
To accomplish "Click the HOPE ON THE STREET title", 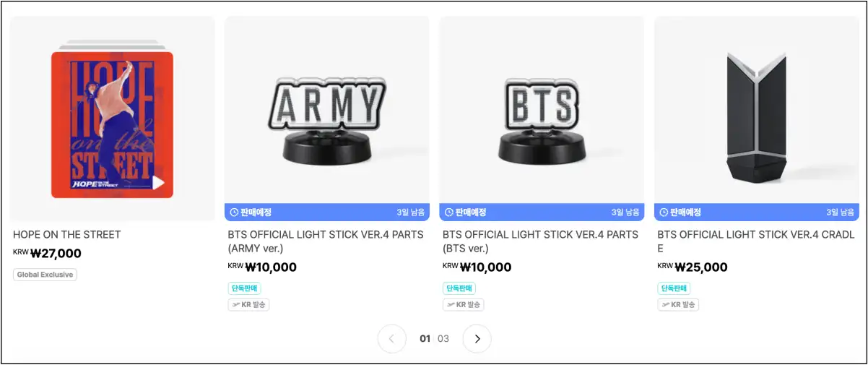I will tap(67, 235).
